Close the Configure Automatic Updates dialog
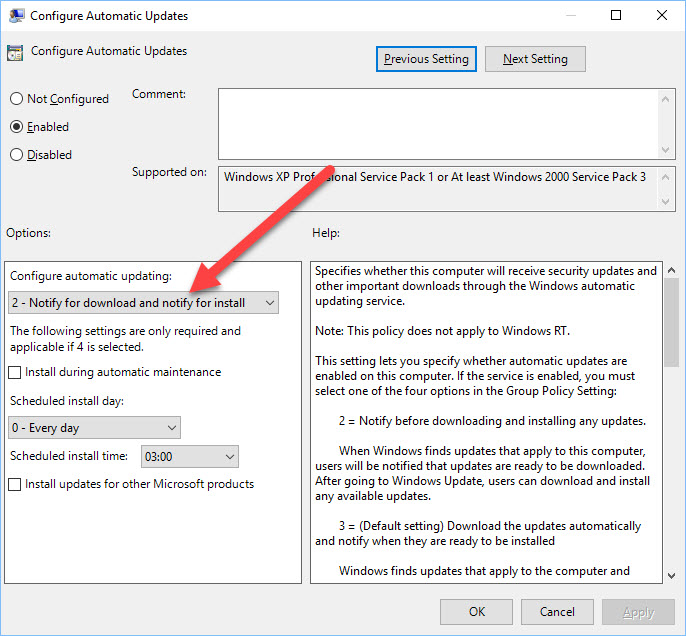Viewport: 686px width, 636px height. coord(661,16)
